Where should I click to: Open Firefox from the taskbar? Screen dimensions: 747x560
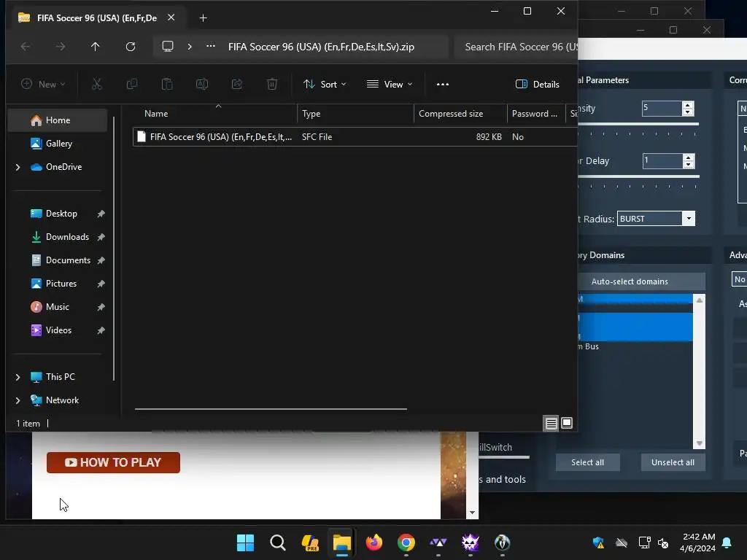coord(374,542)
